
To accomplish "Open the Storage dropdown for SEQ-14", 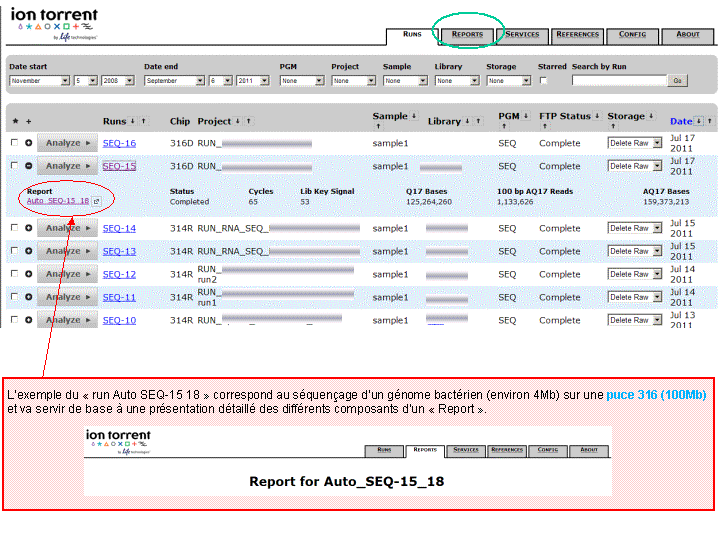I will point(634,228).
